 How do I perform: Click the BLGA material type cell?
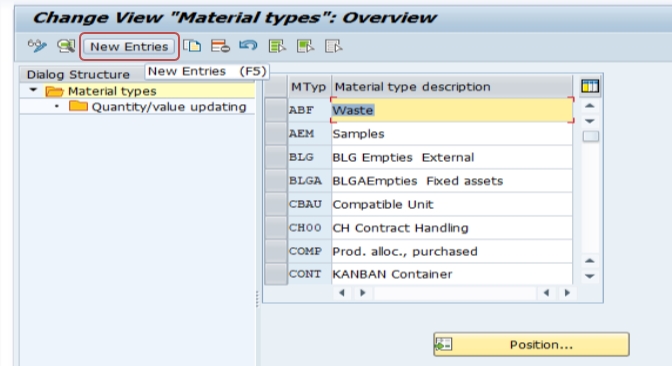tap(309, 181)
